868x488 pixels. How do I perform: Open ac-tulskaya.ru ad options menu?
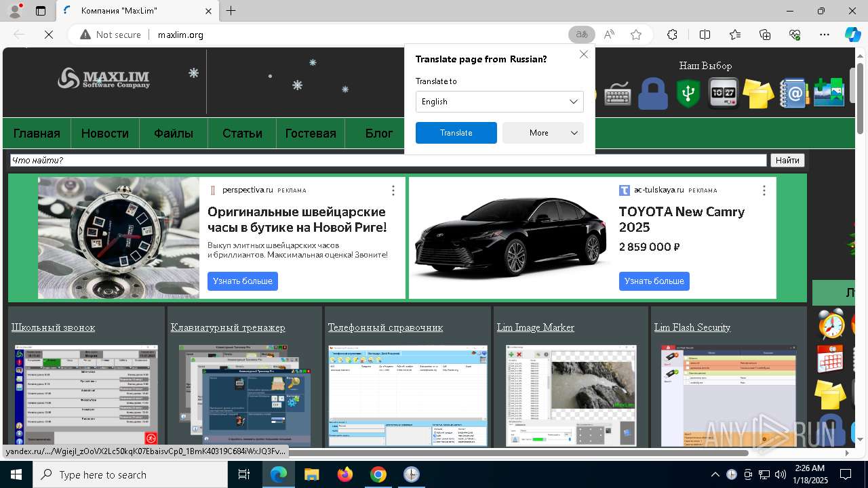(x=764, y=190)
